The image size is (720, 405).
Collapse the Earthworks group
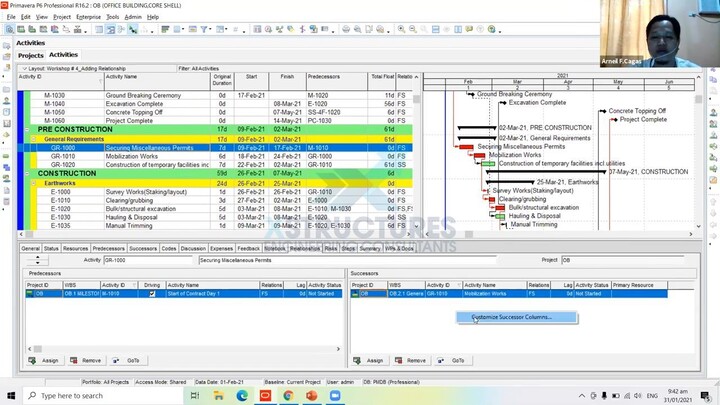(34, 183)
